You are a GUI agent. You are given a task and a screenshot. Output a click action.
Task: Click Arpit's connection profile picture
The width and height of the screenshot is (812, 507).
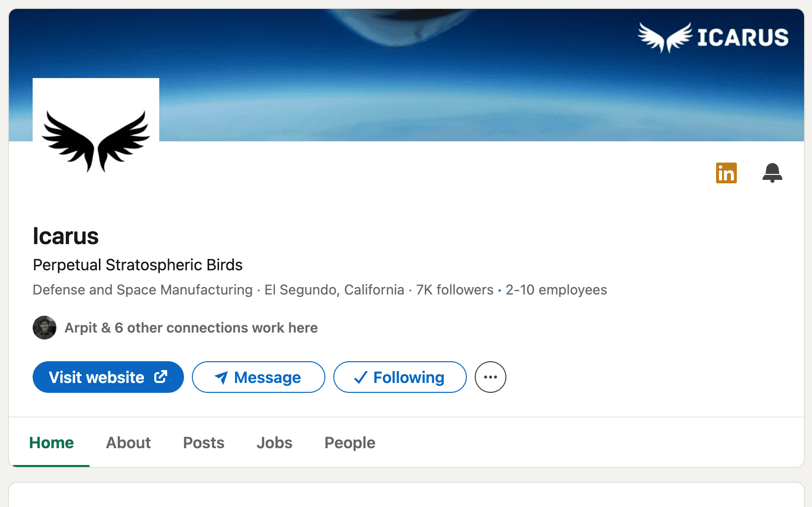coord(45,328)
